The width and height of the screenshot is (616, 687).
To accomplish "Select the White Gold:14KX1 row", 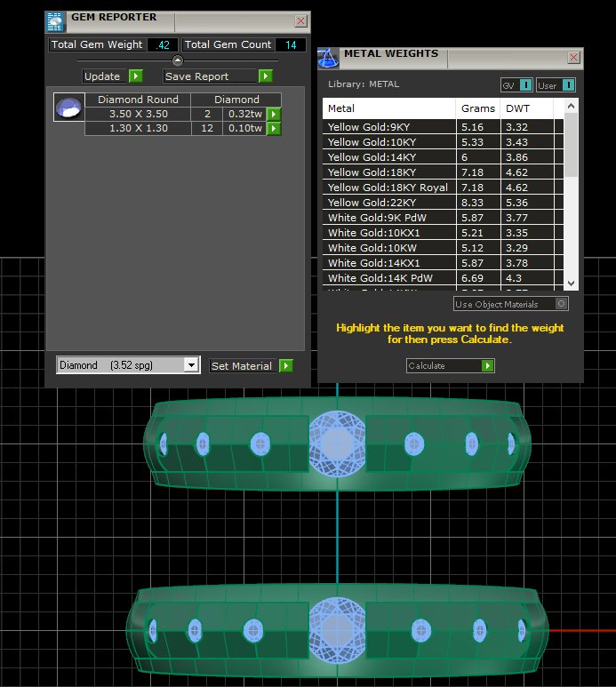I will coord(443,263).
